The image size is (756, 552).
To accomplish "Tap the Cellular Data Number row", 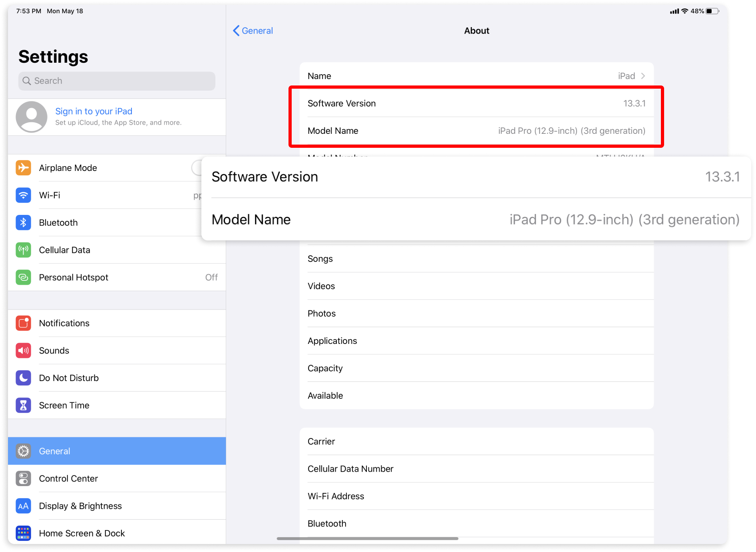I will [477, 469].
